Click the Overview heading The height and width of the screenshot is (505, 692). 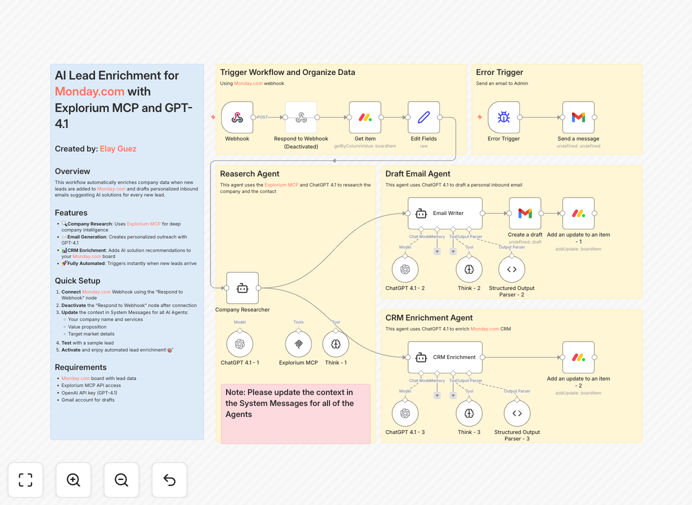(72, 171)
